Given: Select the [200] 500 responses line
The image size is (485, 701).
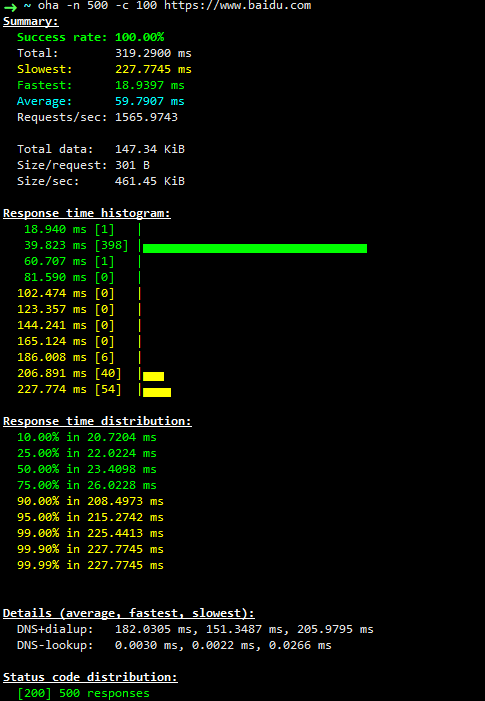Looking at the screenshot, I should 83,693.
